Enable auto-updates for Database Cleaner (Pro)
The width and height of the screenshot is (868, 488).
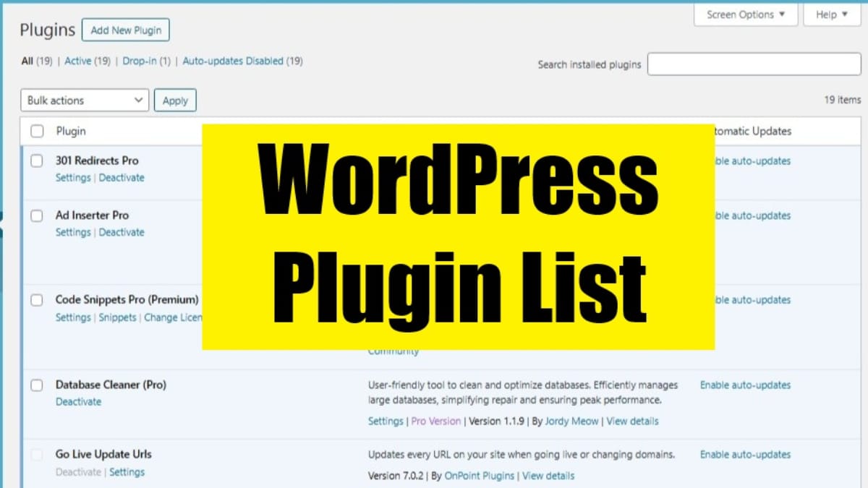pyautogui.click(x=744, y=385)
